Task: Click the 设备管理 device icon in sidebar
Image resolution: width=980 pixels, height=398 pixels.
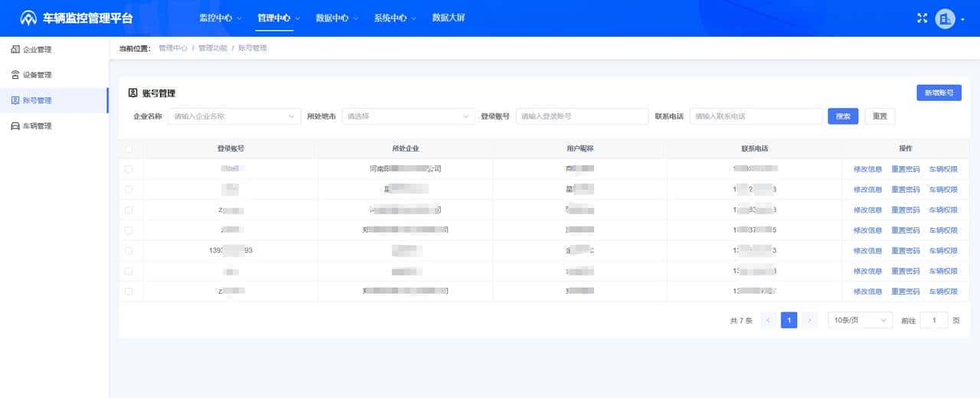Action: tap(15, 75)
